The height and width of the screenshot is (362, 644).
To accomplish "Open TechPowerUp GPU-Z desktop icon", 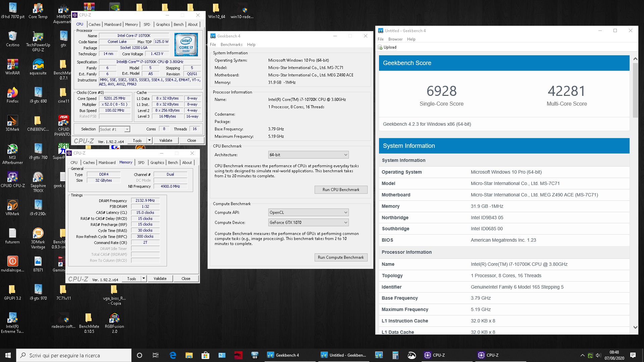I will click(38, 41).
